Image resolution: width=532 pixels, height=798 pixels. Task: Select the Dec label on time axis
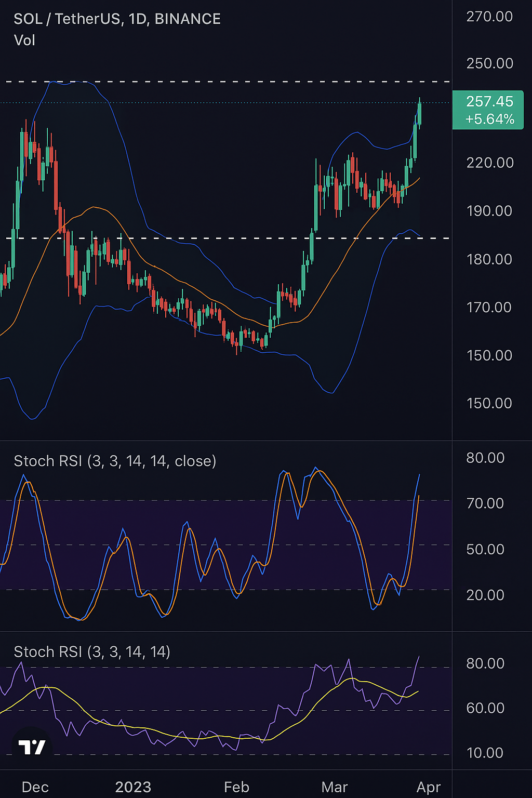[x=35, y=787]
